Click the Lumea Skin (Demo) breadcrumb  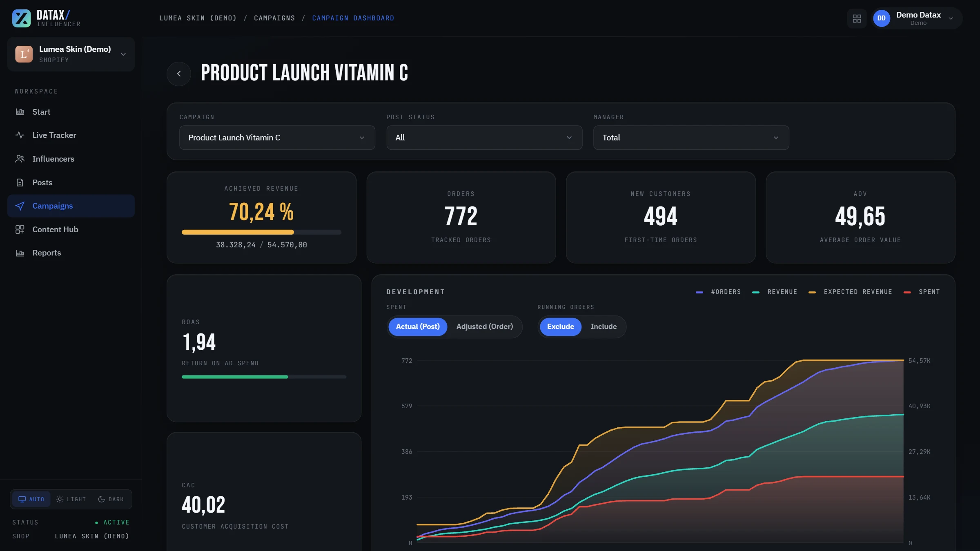click(x=198, y=18)
